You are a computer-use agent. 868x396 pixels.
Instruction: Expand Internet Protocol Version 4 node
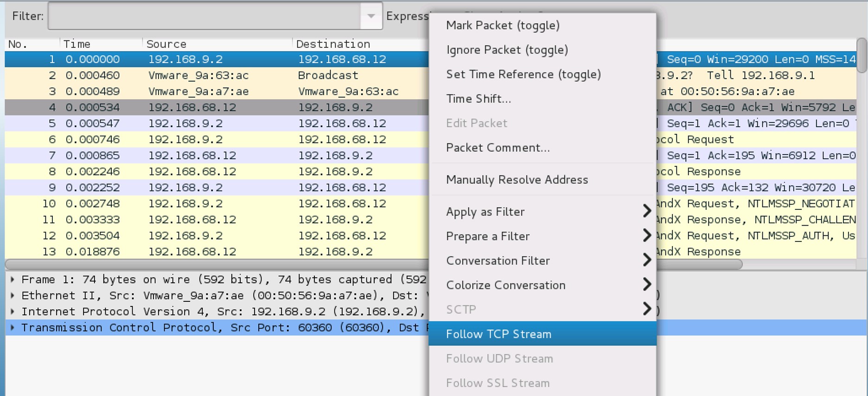pyautogui.click(x=13, y=312)
